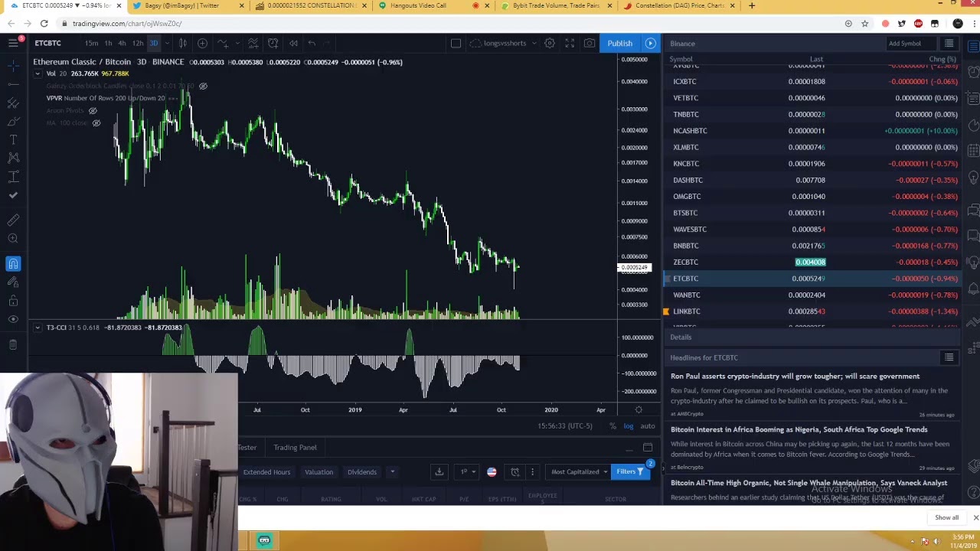Viewport: 980px width, 551px height.
Task: Toggle the select rectangle checkbox in toolbar
Action: click(456, 43)
